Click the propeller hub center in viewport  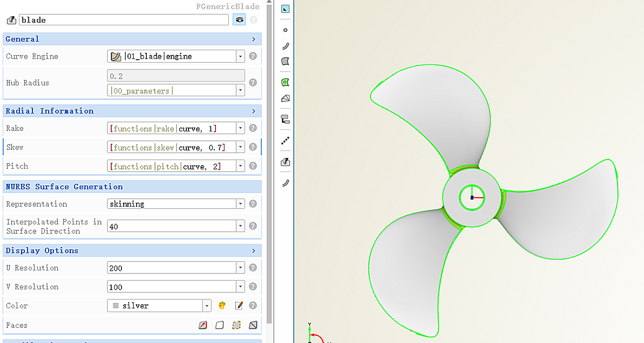pyautogui.click(x=472, y=197)
